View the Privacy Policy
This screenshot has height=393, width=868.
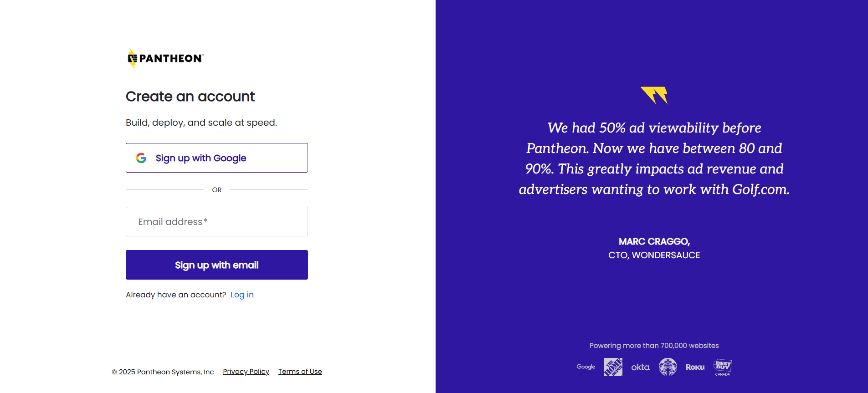tap(246, 372)
